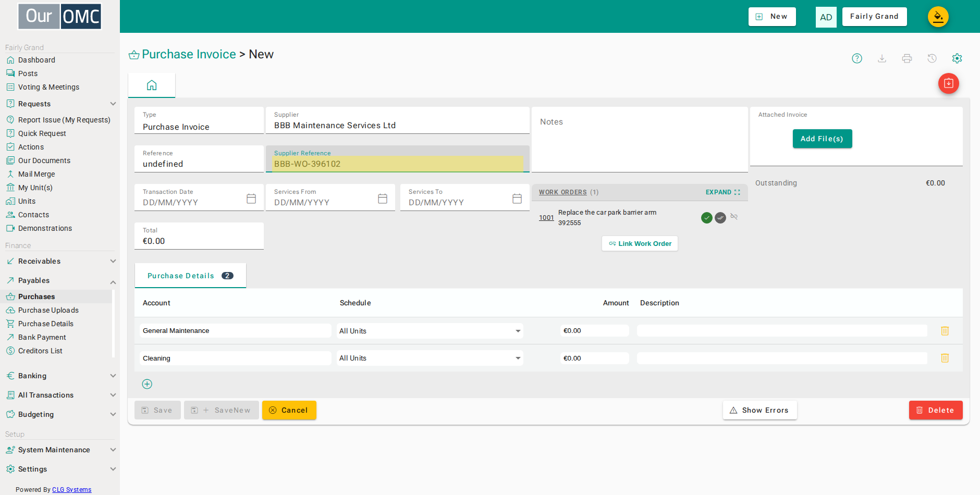Open the page settings gear icon
The width and height of the screenshot is (980, 495).
(957, 58)
